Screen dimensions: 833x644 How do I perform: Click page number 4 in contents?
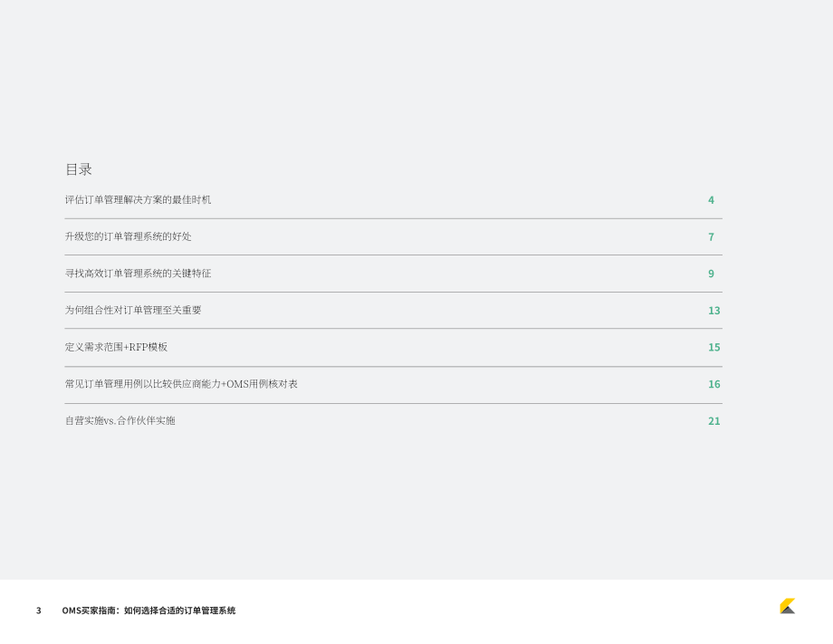[711, 200]
